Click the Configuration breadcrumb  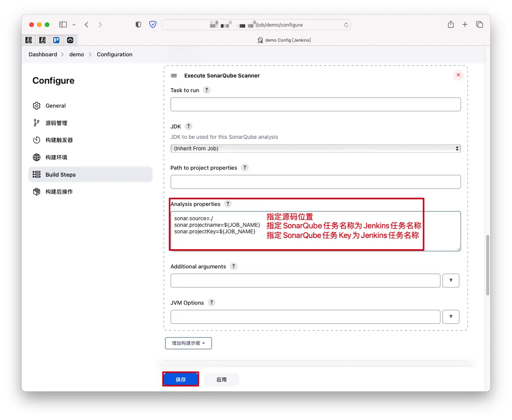click(x=115, y=54)
